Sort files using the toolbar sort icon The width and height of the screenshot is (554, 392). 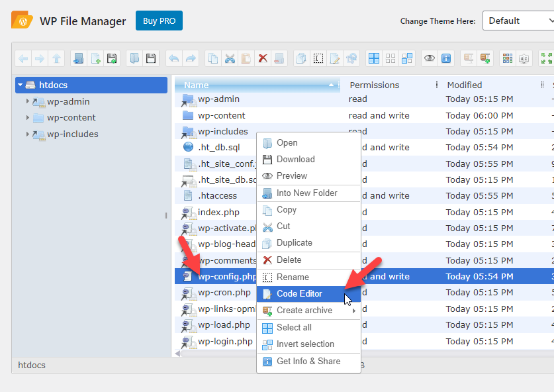coord(524,58)
